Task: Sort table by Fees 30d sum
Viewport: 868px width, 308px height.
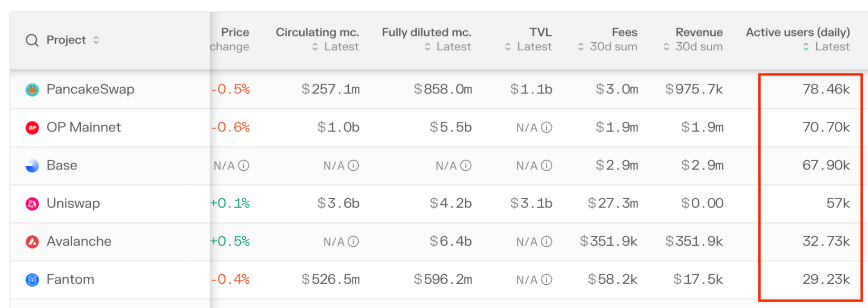Action: (x=581, y=47)
